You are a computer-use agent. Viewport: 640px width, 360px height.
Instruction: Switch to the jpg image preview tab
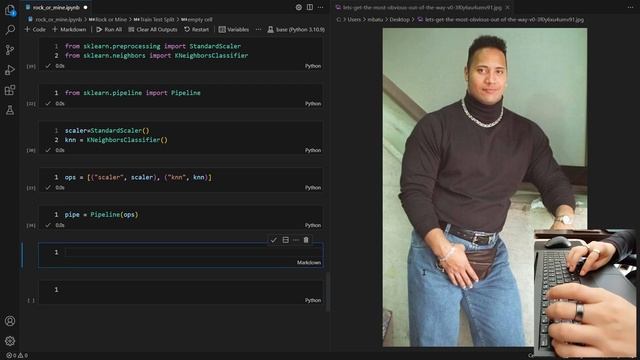click(x=422, y=7)
